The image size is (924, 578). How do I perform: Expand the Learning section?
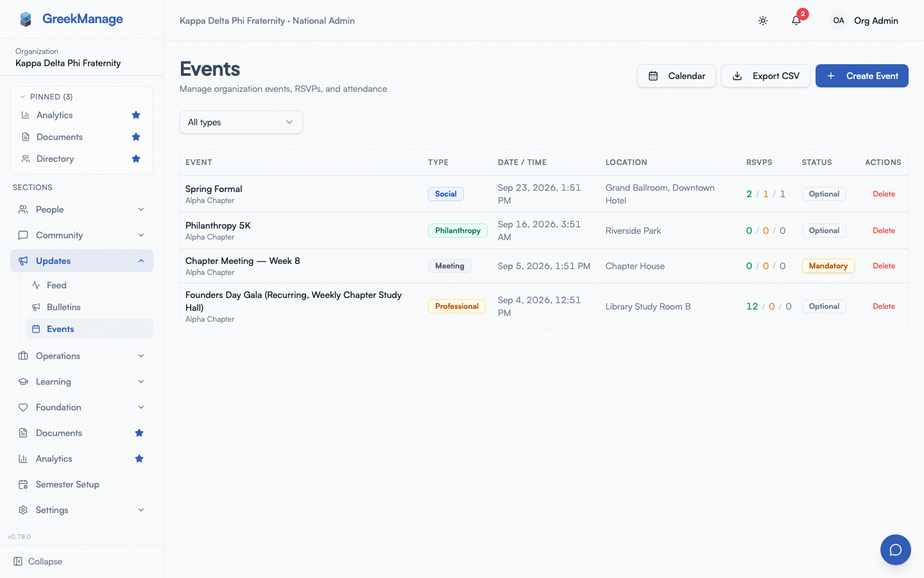81,381
